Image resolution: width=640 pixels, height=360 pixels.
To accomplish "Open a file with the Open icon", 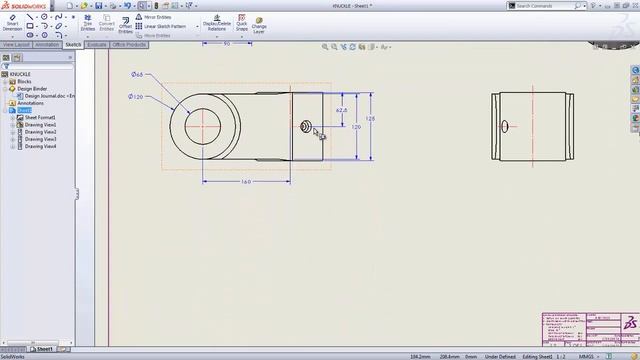I will point(84,6).
